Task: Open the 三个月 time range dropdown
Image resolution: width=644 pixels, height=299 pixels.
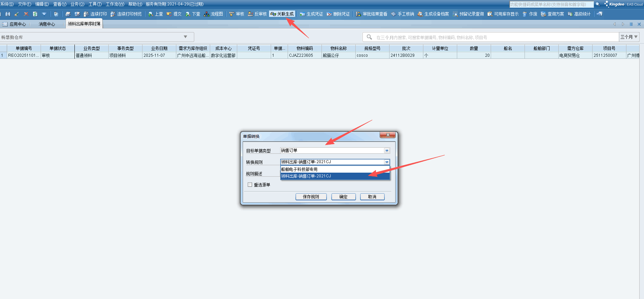Action: [629, 37]
